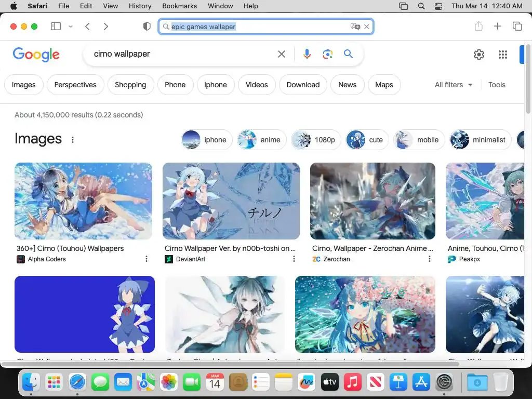Switch to the Images filter tab
The image size is (532, 399).
(x=24, y=85)
